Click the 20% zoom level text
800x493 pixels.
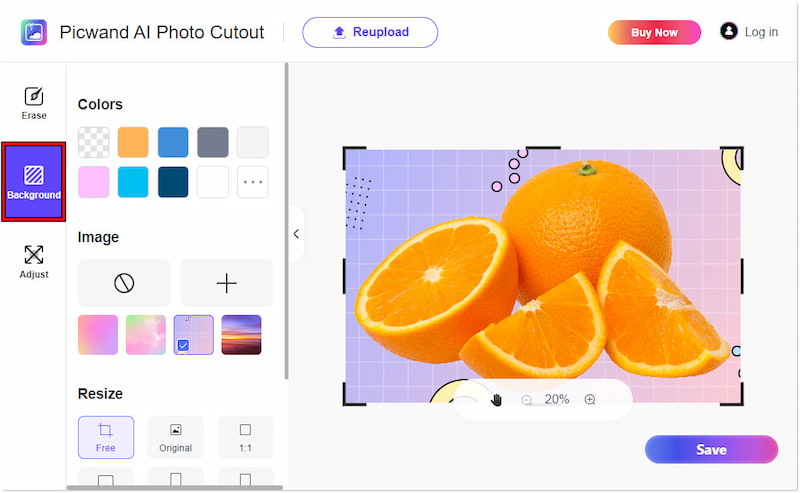[x=557, y=399]
